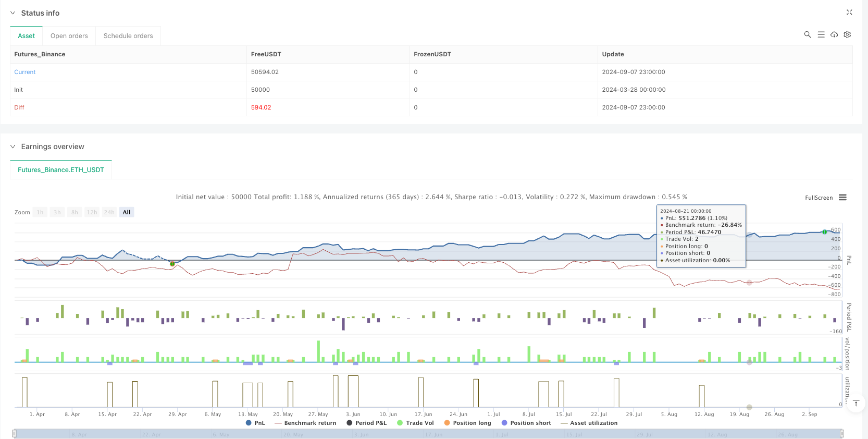This screenshot has height=439, width=868.
Task: Click the right handle of the range navigator
Action: click(x=842, y=433)
